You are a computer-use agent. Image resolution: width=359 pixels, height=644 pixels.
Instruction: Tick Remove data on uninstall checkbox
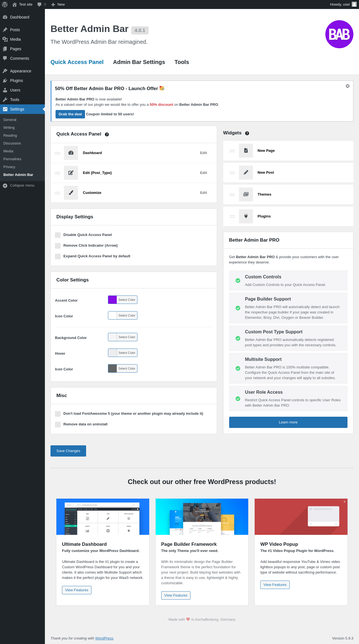tap(58, 425)
